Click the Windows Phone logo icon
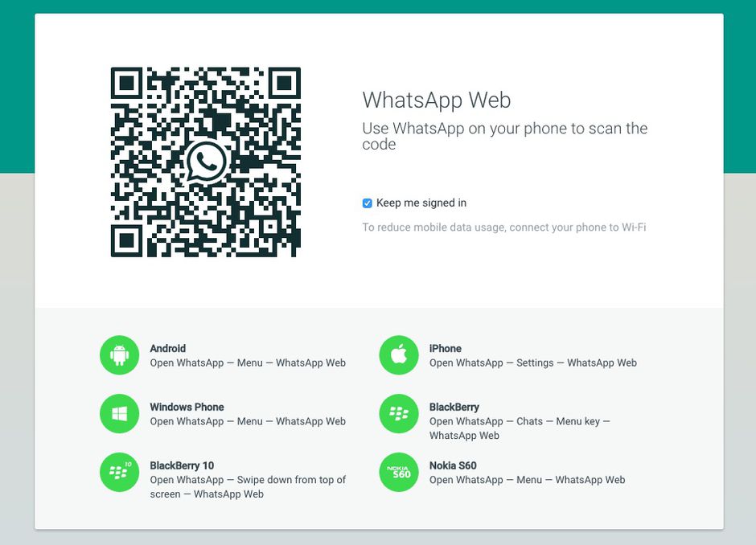756x545 pixels. point(120,414)
